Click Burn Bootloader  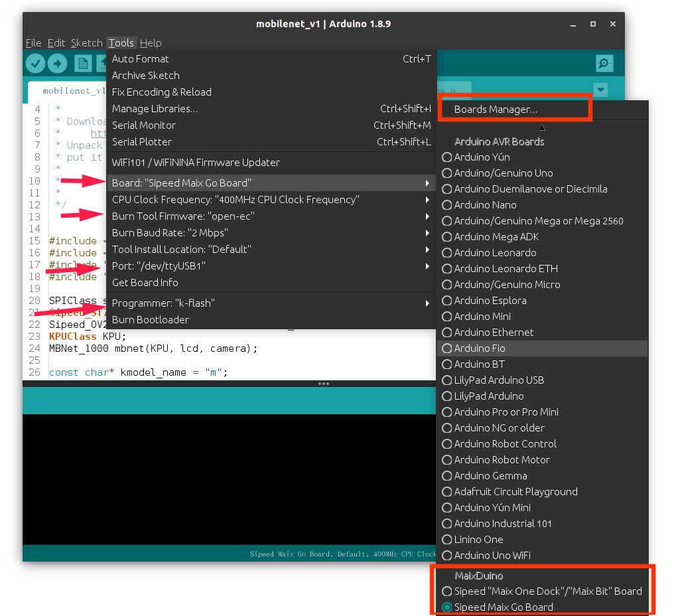[271, 320]
